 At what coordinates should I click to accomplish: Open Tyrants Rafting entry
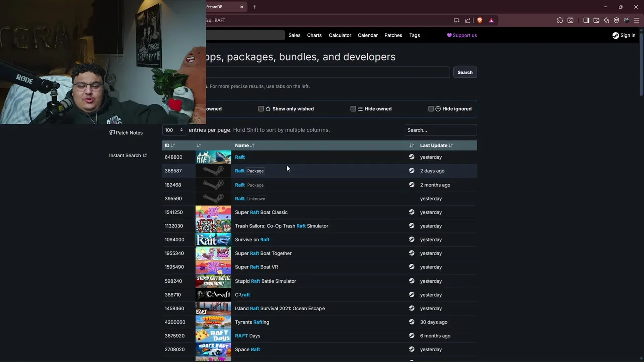click(x=252, y=322)
